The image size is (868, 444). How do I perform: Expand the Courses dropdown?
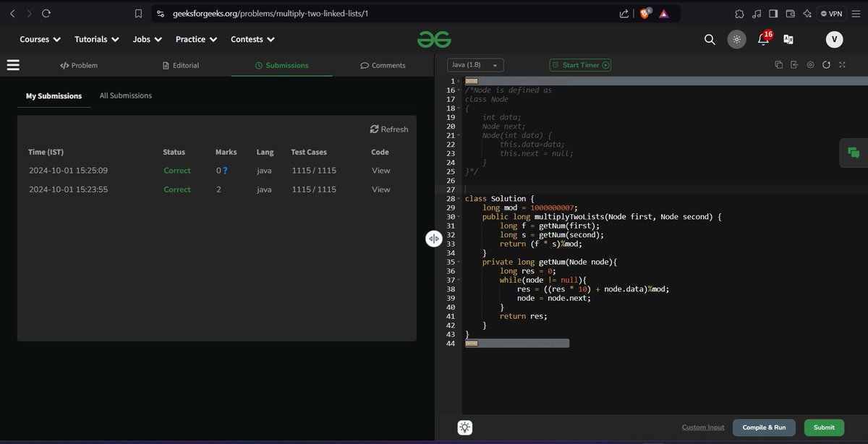tap(40, 40)
